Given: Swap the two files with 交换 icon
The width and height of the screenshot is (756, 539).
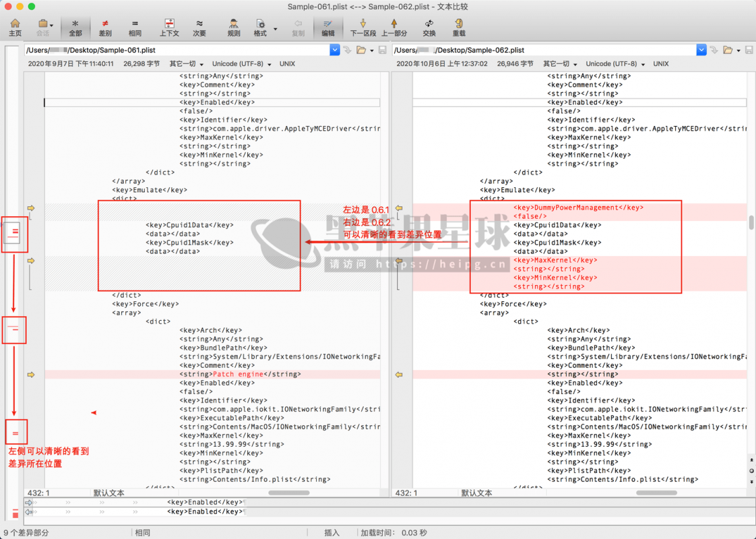Looking at the screenshot, I should point(429,26).
